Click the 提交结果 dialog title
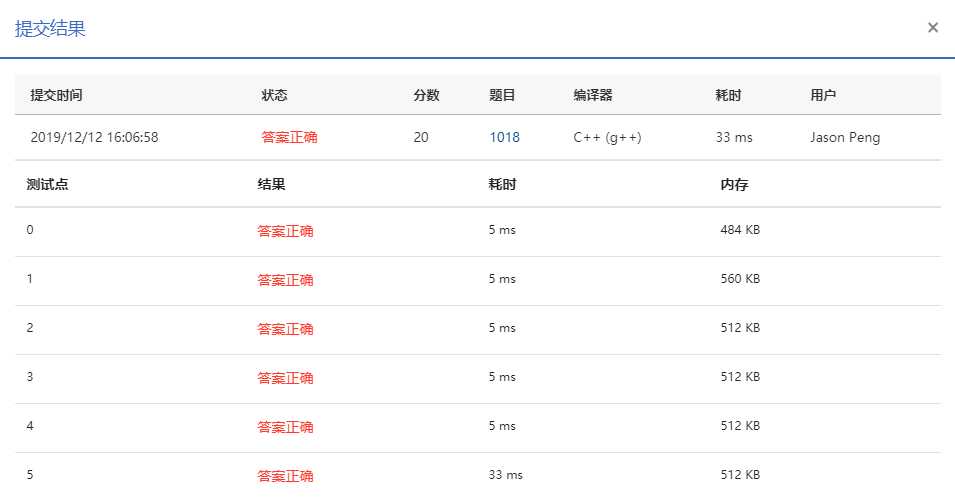The height and width of the screenshot is (501, 955). coord(50,28)
